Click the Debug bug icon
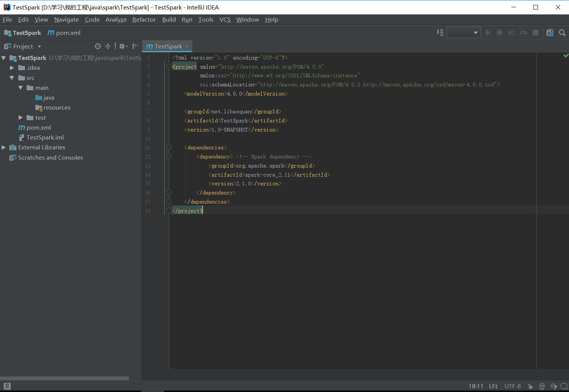The height and width of the screenshot is (392, 569). point(500,33)
